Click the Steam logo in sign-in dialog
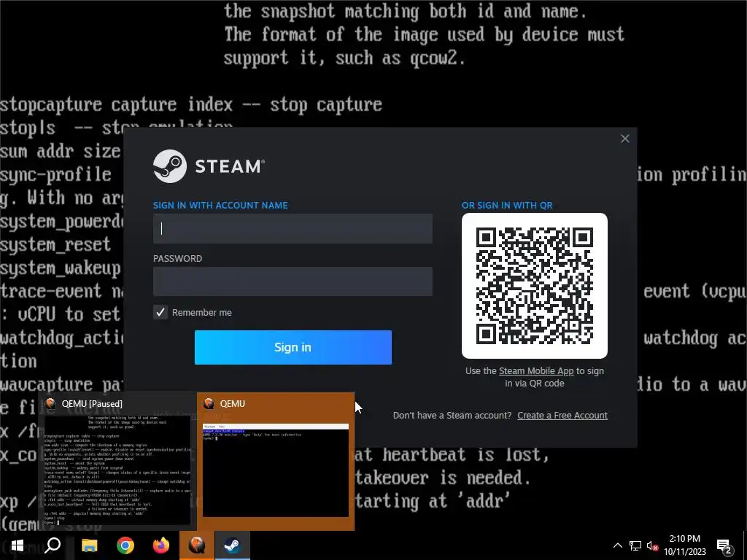The width and height of the screenshot is (747, 560). [x=208, y=166]
